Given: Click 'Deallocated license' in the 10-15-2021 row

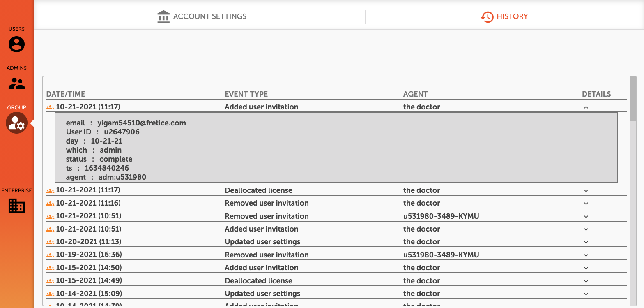Looking at the screenshot, I should tap(259, 281).
